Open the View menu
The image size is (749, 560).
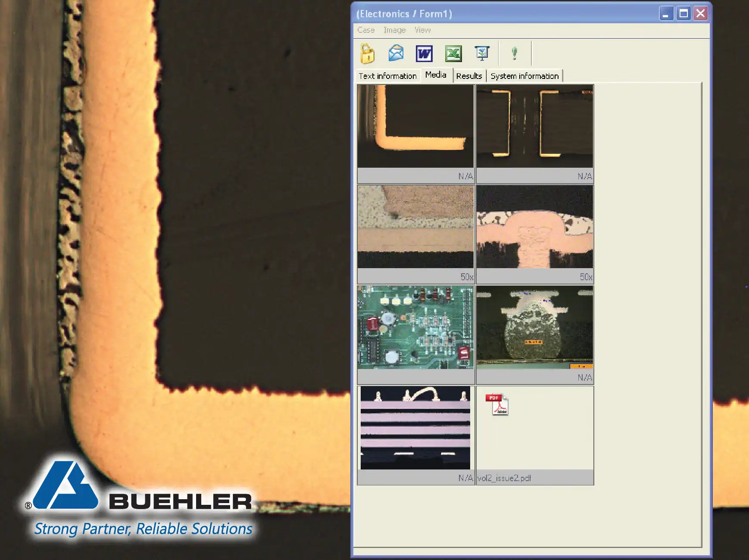pos(422,30)
